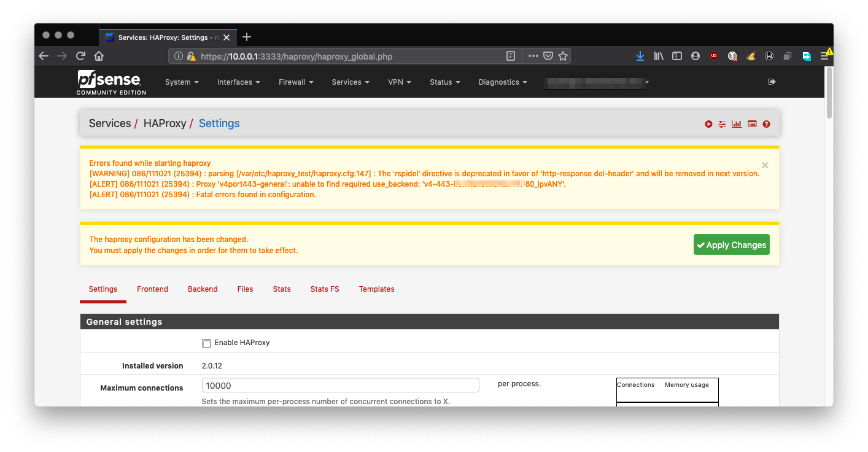Click the Connections table header
868x452 pixels.
click(x=635, y=385)
